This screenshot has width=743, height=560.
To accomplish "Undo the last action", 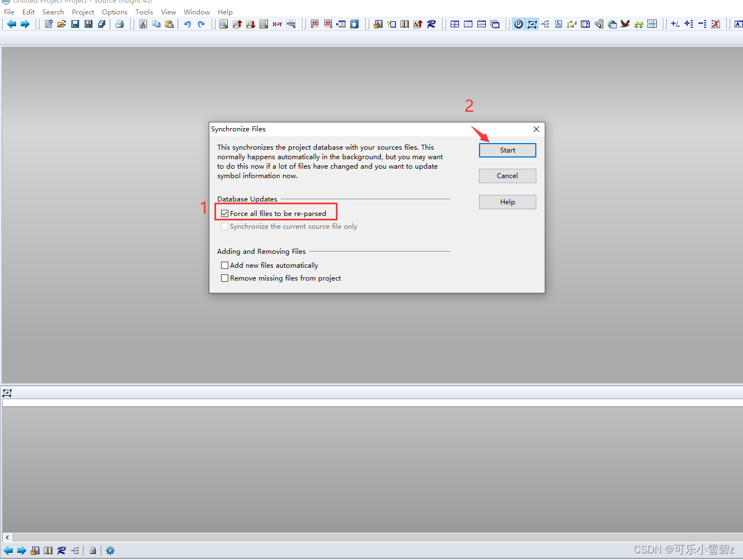I will tap(188, 24).
